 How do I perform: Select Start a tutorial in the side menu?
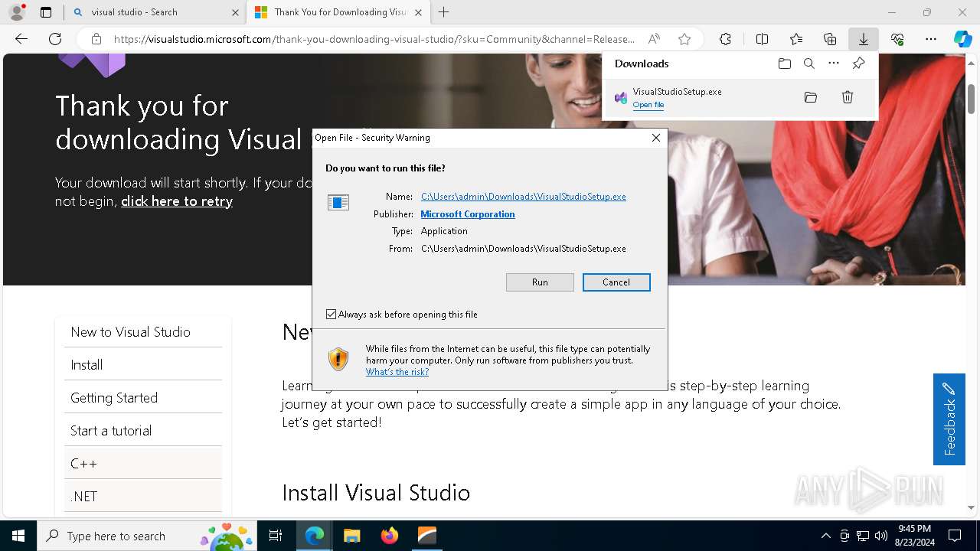(143, 431)
